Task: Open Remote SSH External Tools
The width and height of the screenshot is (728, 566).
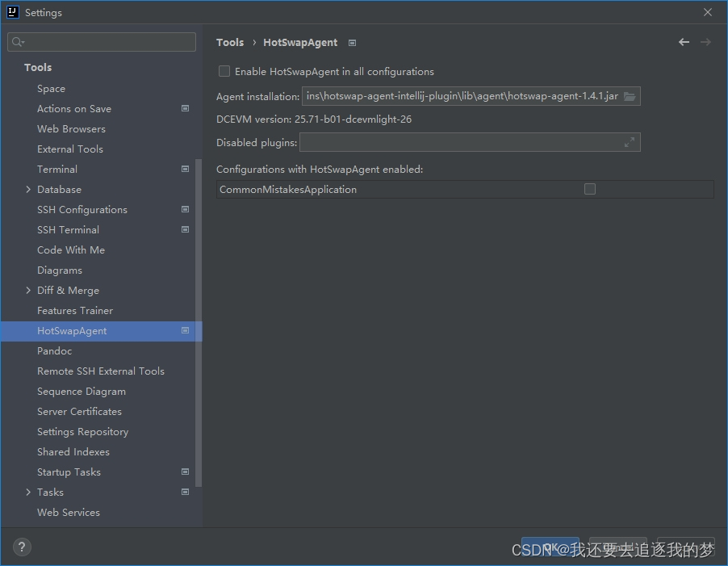Action: (x=101, y=371)
